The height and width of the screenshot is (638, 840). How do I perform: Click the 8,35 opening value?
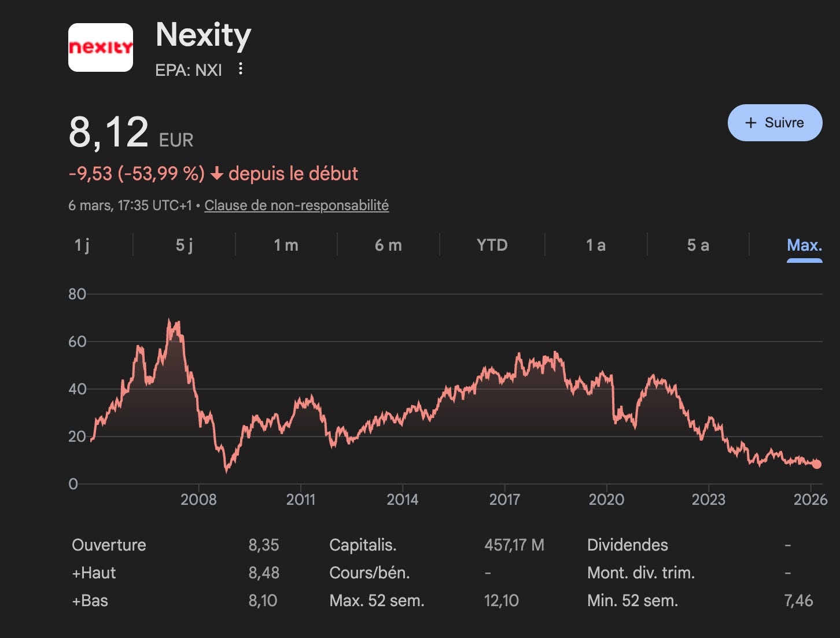pyautogui.click(x=264, y=545)
